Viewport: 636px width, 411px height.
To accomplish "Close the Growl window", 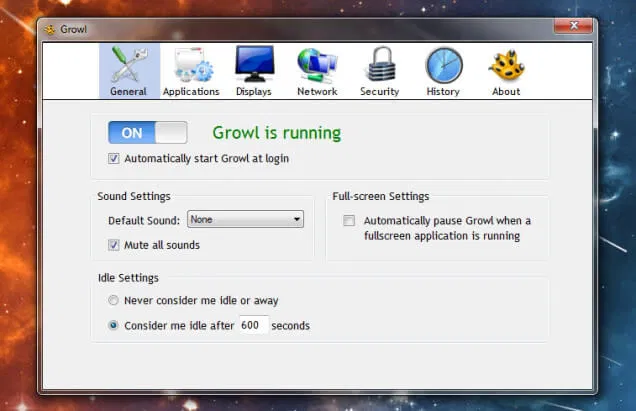I will (574, 26).
